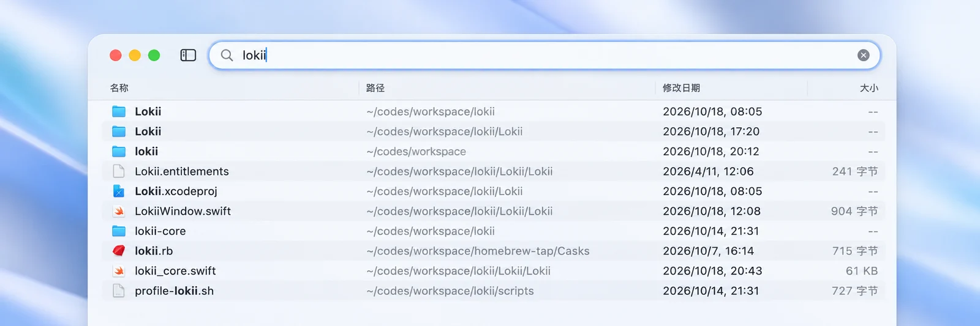
Task: Click the lokii-core folder icon
Action: click(x=119, y=231)
